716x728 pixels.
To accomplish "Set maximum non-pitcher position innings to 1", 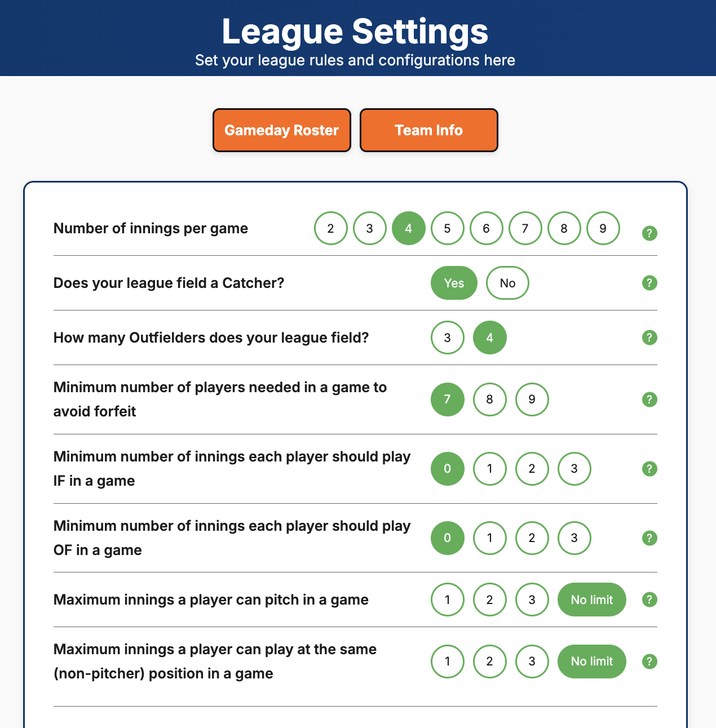I will point(447,661).
